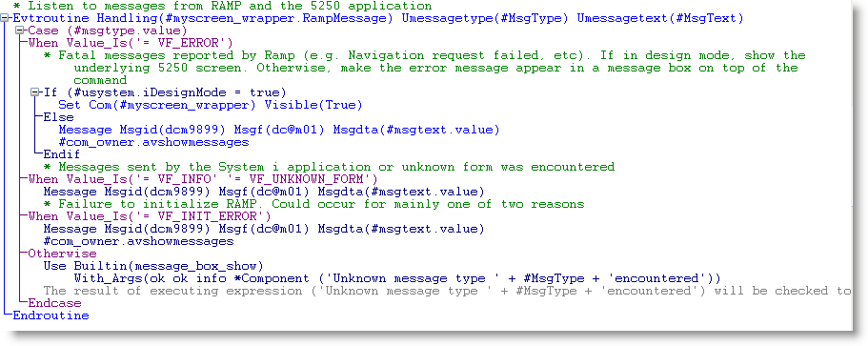868x346 pixels.
Task: Click the When Value_Is('= VF_INIT_ERROR') line
Action: pos(150,216)
